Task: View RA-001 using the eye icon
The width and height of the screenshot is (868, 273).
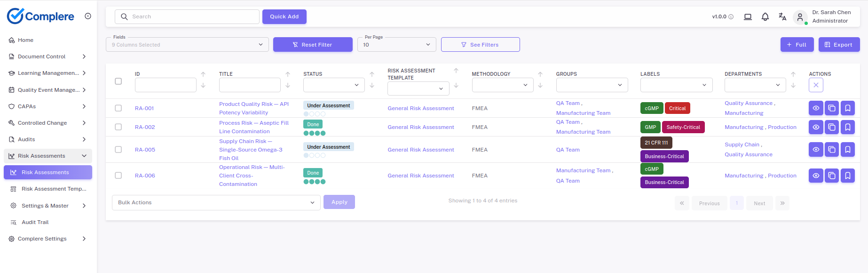Action: click(x=816, y=108)
